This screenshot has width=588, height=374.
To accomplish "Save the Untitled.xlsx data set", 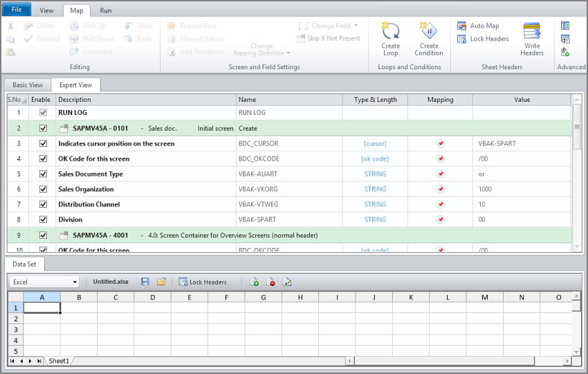I will tap(145, 282).
